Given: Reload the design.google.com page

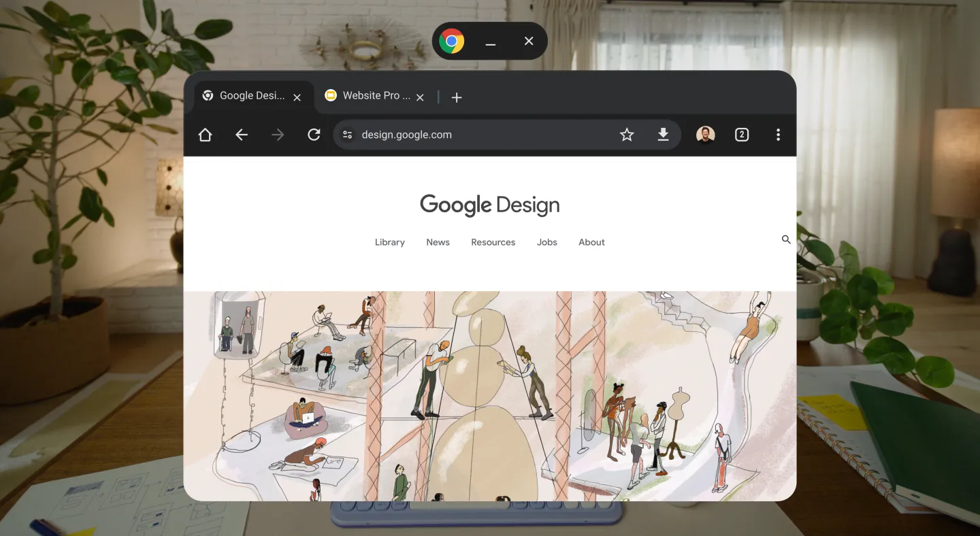Looking at the screenshot, I should point(314,135).
